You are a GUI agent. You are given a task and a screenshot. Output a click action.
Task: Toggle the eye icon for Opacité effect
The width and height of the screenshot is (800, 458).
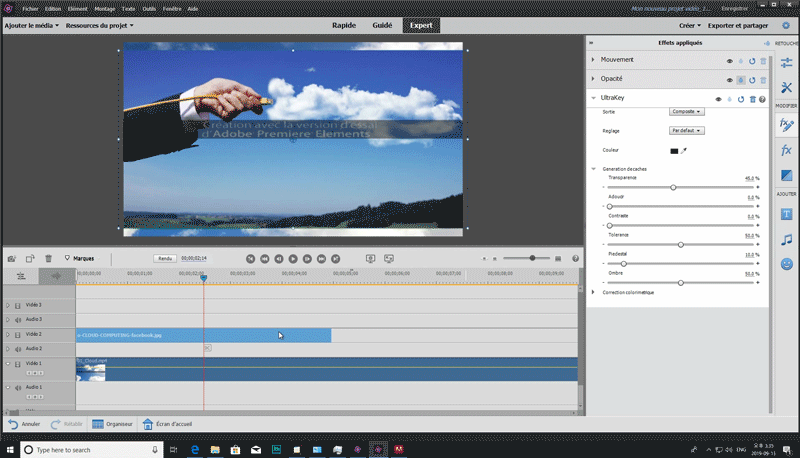coord(730,78)
